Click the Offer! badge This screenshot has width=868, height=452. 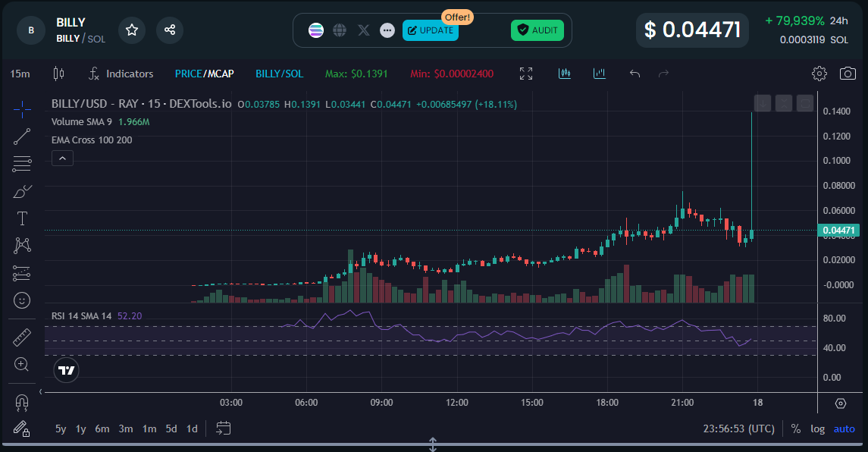click(457, 17)
